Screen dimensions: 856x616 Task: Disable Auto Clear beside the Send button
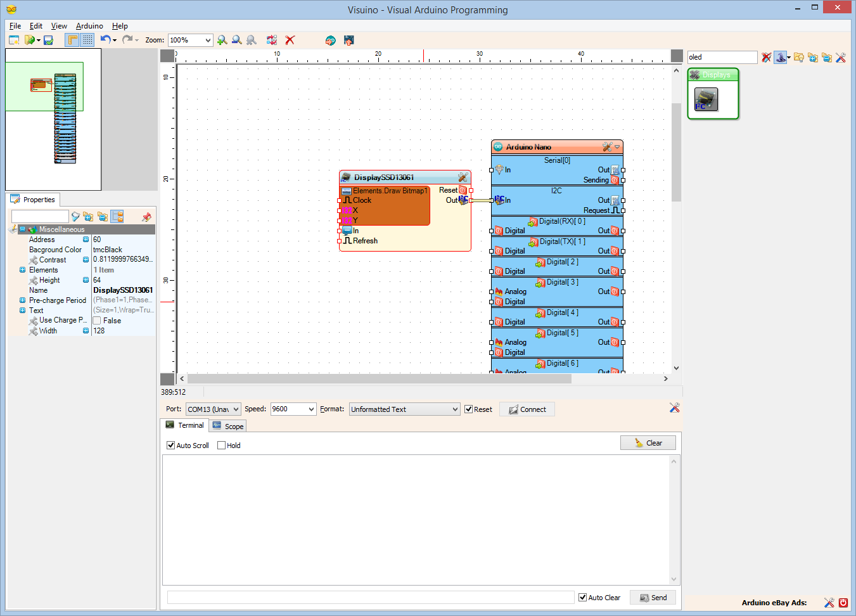[x=582, y=597]
